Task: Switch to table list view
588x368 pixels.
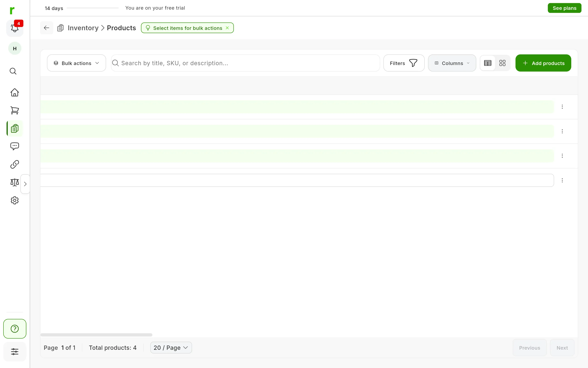Action: tap(488, 63)
